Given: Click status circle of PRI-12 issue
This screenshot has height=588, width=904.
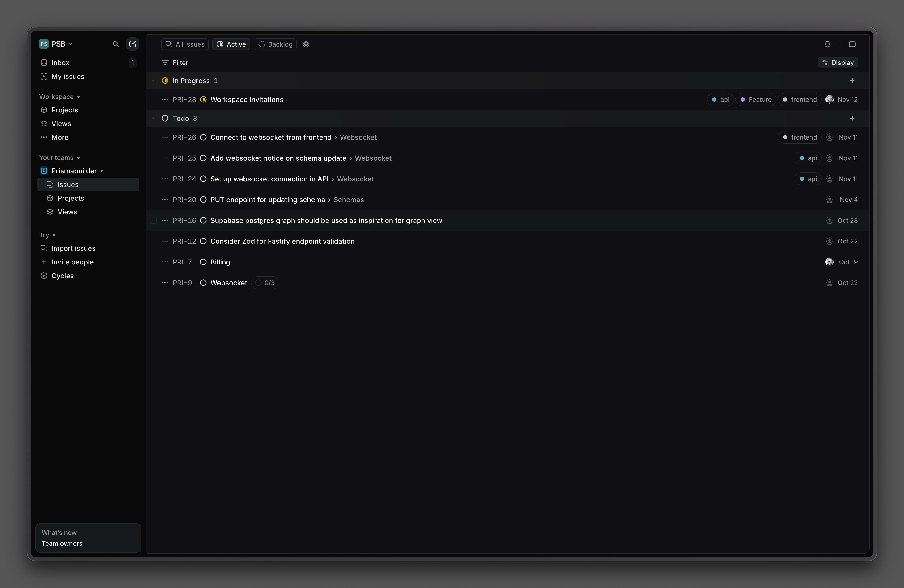Looking at the screenshot, I should [203, 241].
